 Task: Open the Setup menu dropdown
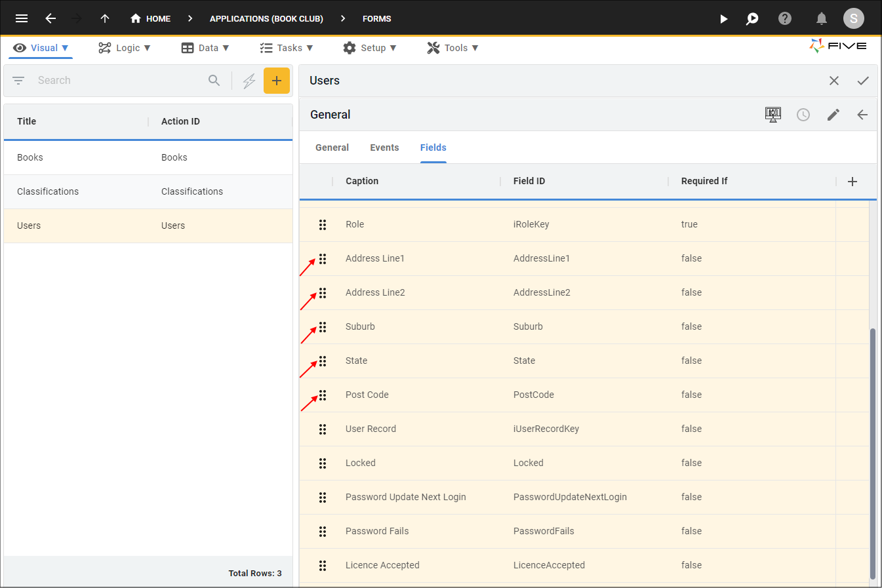tap(370, 48)
